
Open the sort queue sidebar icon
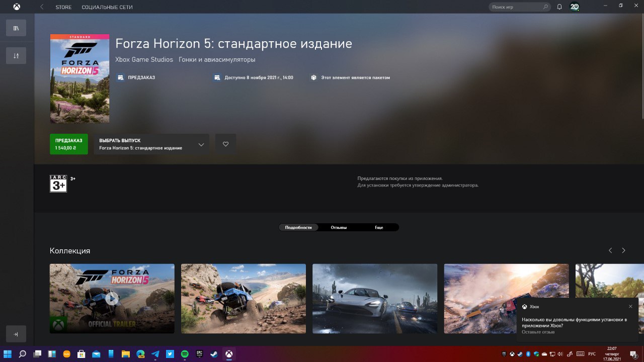coord(16,56)
